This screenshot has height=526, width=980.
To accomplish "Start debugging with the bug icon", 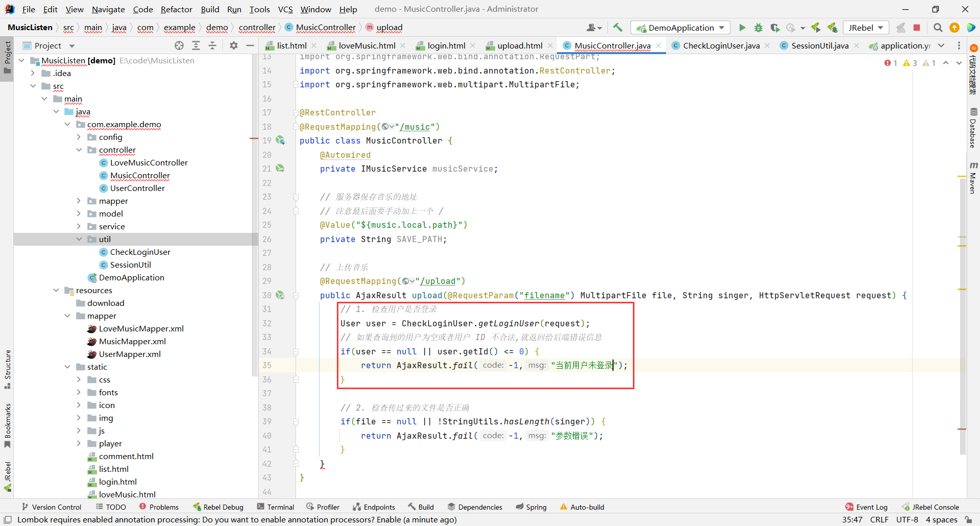I will (758, 28).
